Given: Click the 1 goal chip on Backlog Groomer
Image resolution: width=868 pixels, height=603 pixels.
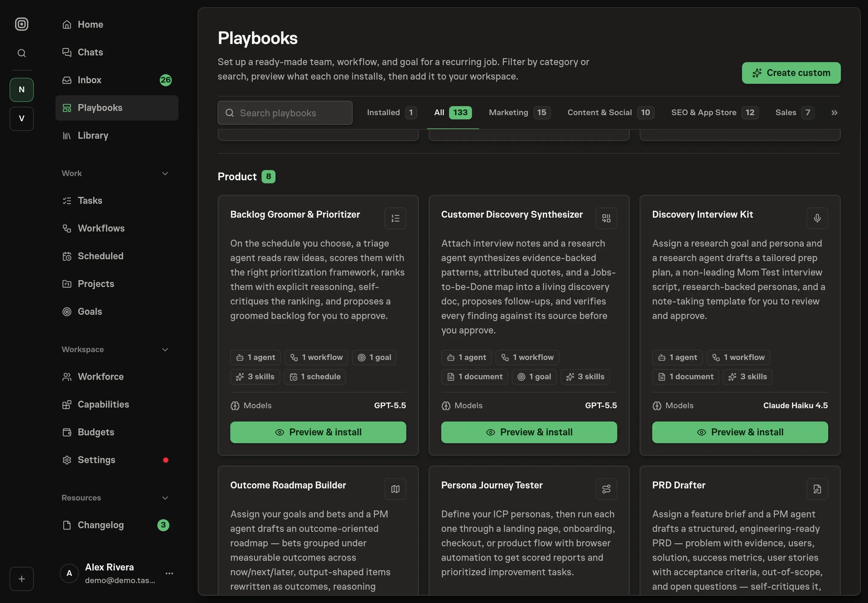Looking at the screenshot, I should (374, 357).
